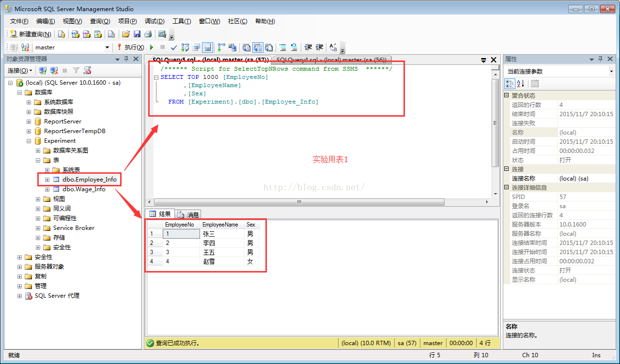This screenshot has height=364, width=620.
Task: Increase the line indent
Action: point(319,47)
